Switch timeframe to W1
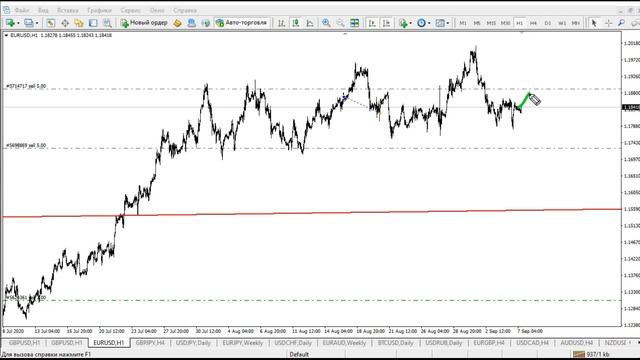Viewport: 640px width, 360px height. (562, 23)
